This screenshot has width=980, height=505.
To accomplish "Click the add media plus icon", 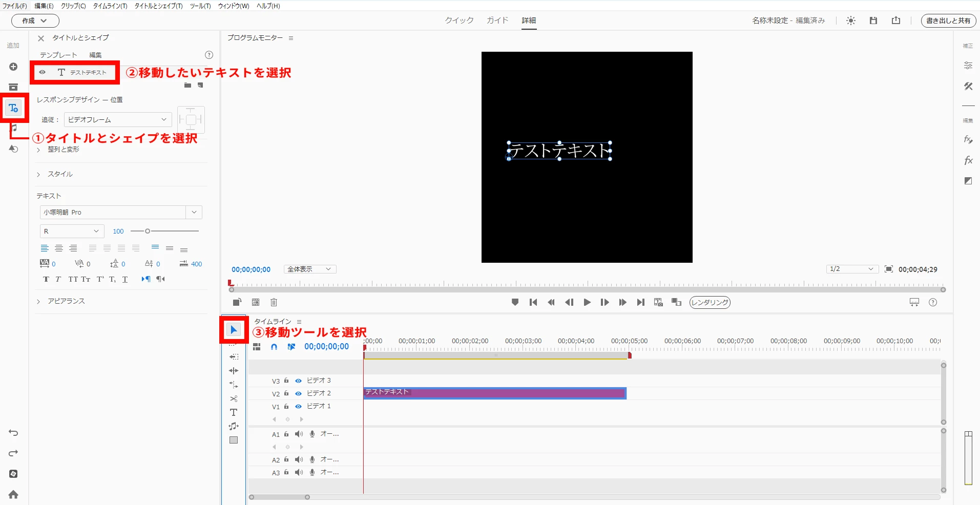I will [x=13, y=67].
